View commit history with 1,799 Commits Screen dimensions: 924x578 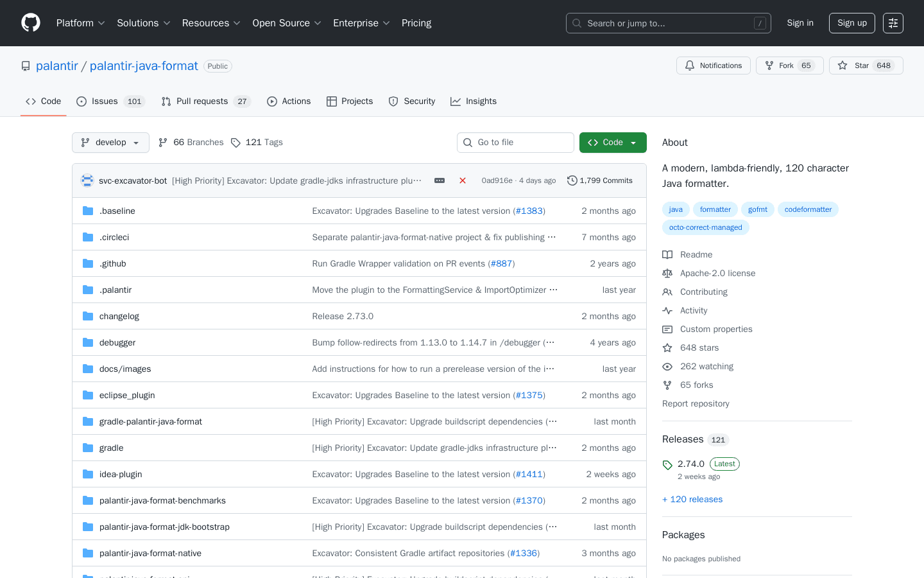(600, 180)
